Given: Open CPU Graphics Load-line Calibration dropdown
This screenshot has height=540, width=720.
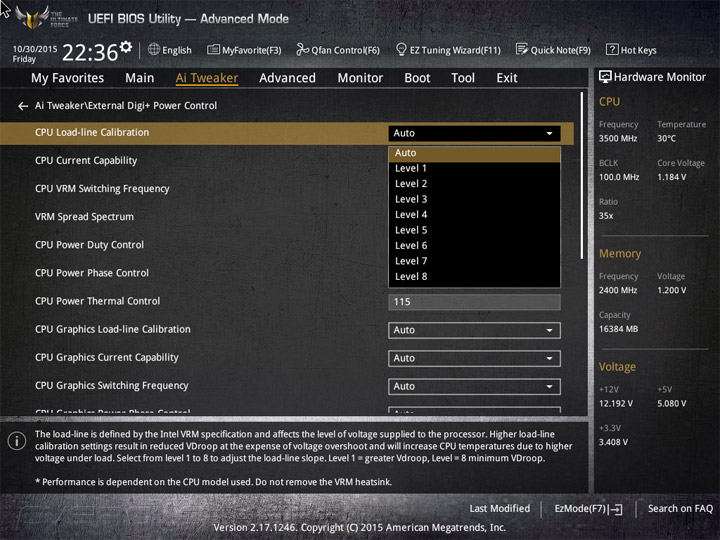Looking at the screenshot, I should pos(474,330).
